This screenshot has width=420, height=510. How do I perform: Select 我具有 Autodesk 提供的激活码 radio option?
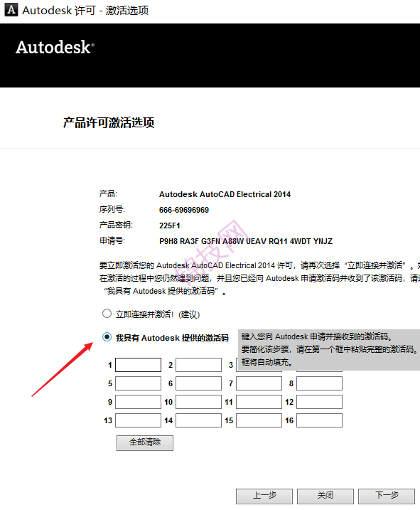(x=107, y=337)
